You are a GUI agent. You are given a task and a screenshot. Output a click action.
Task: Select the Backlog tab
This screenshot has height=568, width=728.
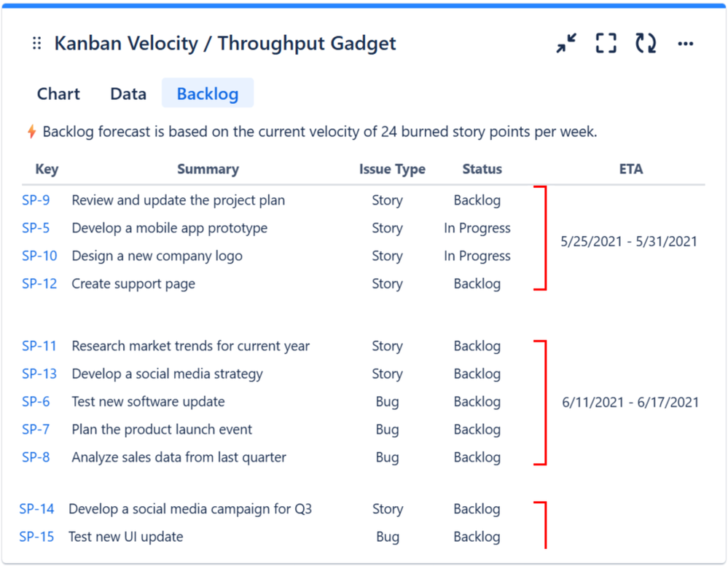208,94
